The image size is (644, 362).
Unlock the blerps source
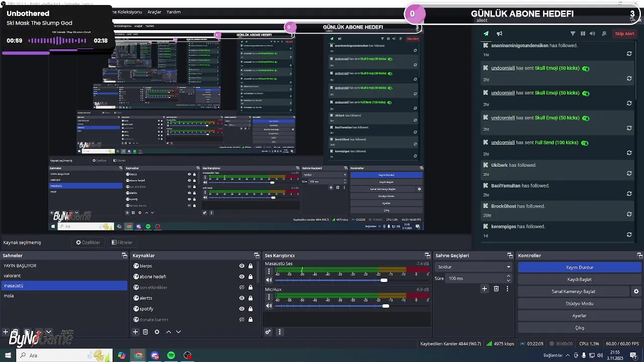251,266
